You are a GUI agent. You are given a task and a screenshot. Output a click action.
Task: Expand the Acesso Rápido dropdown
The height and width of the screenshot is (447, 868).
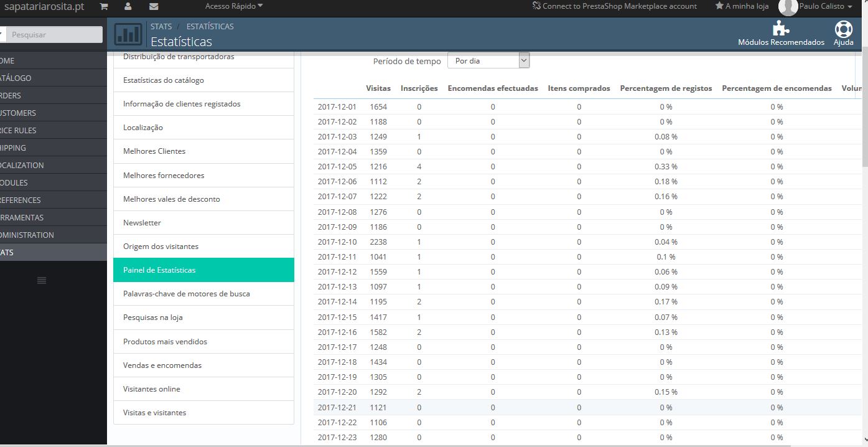pyautogui.click(x=234, y=6)
